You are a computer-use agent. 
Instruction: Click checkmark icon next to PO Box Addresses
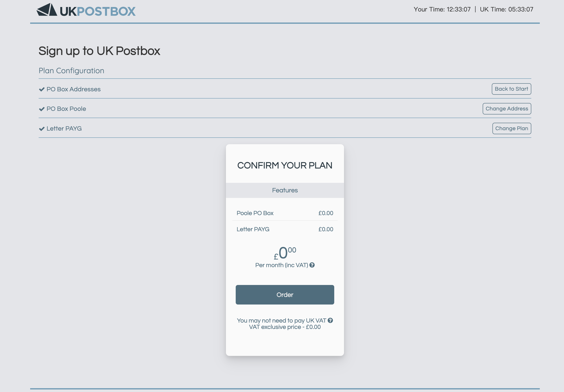pos(42,89)
